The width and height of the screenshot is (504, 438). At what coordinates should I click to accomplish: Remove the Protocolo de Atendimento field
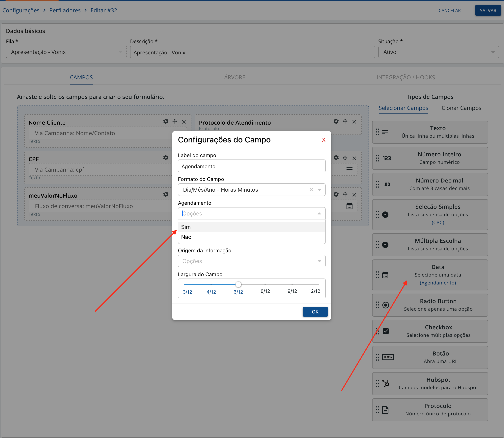354,121
